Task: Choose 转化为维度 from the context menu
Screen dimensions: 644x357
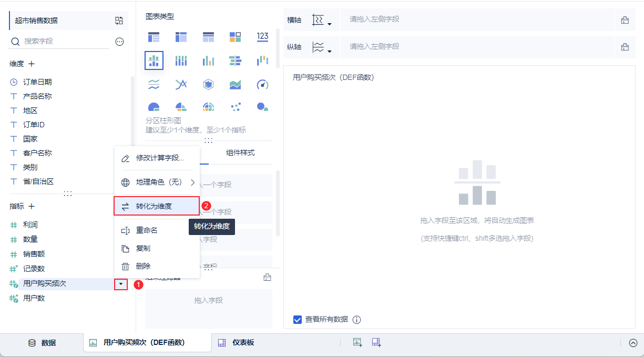Action: click(157, 206)
